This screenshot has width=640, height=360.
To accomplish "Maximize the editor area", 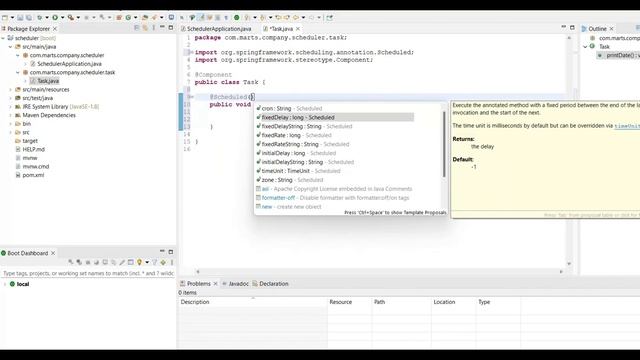I will (x=572, y=27).
